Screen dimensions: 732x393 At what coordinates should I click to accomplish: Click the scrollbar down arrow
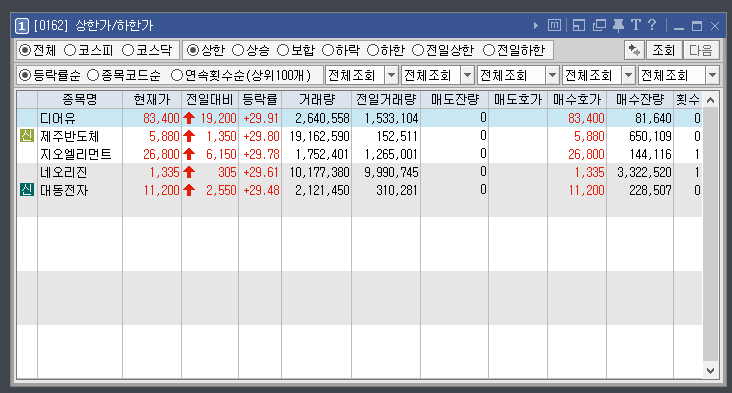pyautogui.click(x=711, y=371)
